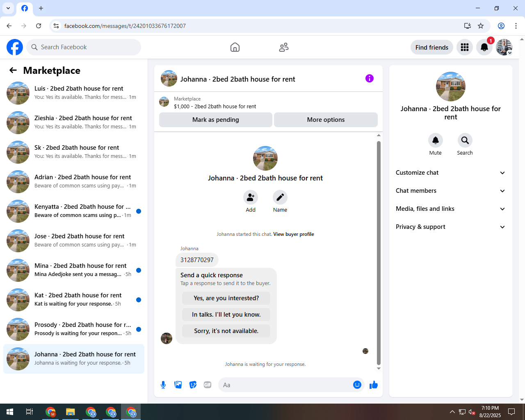Open the account profile picture menu
525x420 pixels.
pos(504,47)
